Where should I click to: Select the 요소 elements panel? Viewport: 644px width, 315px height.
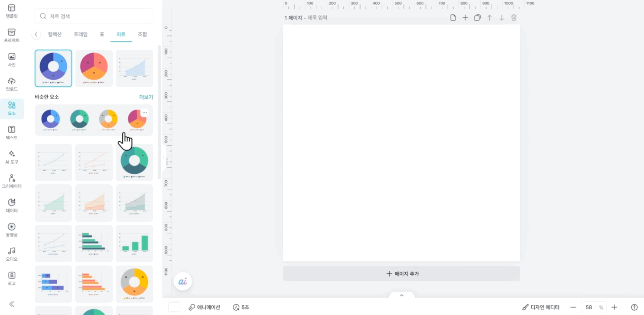coord(12,108)
